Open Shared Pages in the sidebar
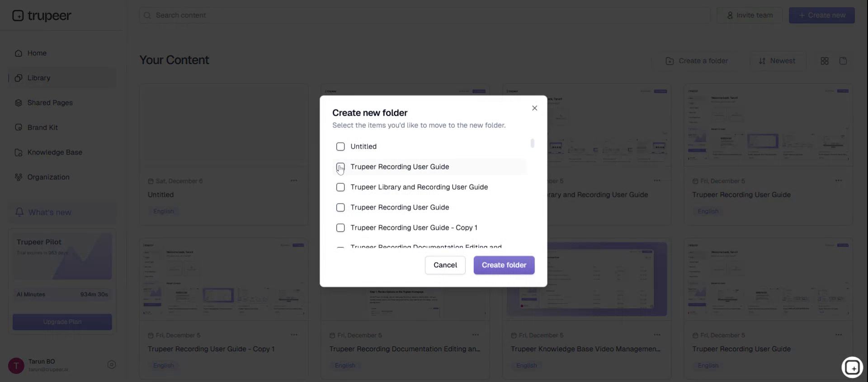This screenshot has width=868, height=382. (x=62, y=103)
